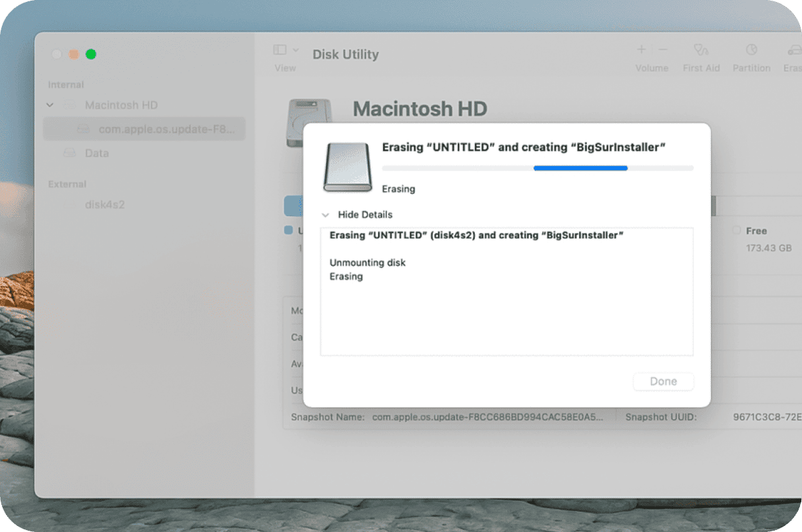The image size is (802, 532).
Task: Click the Snapshot UUID value
Action: (x=767, y=417)
